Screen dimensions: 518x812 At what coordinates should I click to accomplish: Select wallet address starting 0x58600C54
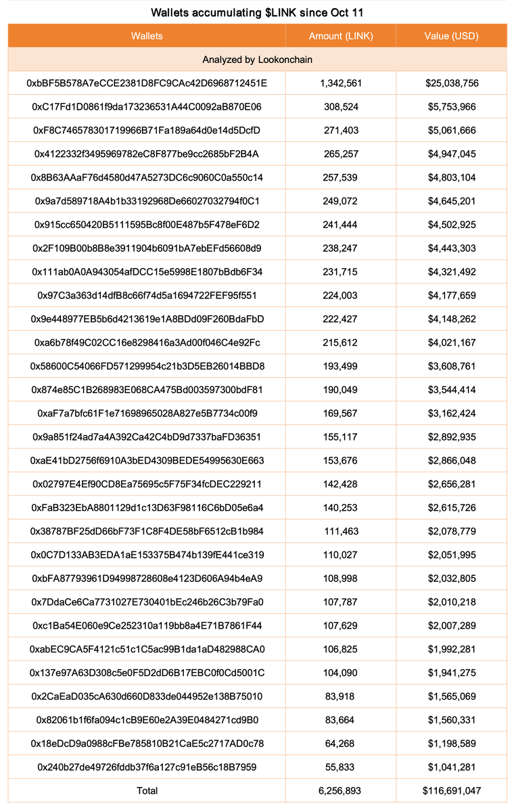(147, 366)
